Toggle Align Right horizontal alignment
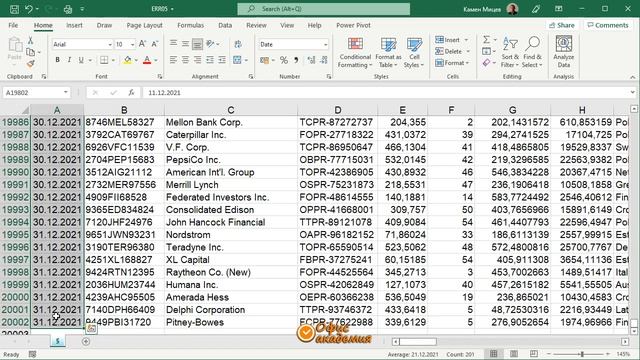Image resolution: width=640 pixels, height=360 pixels. [x=197, y=60]
